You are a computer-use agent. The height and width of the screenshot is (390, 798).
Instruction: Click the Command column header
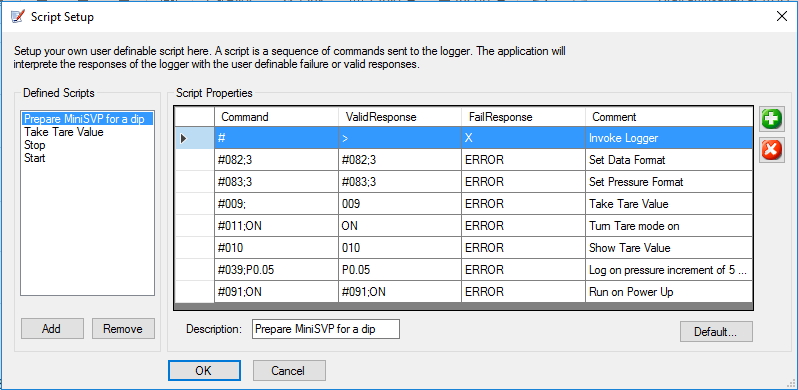coord(276,117)
